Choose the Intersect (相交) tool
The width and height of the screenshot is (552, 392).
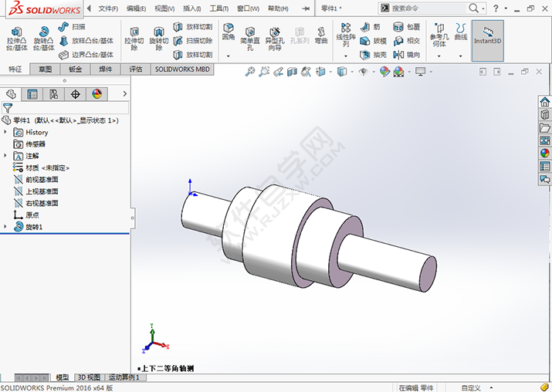(x=407, y=41)
